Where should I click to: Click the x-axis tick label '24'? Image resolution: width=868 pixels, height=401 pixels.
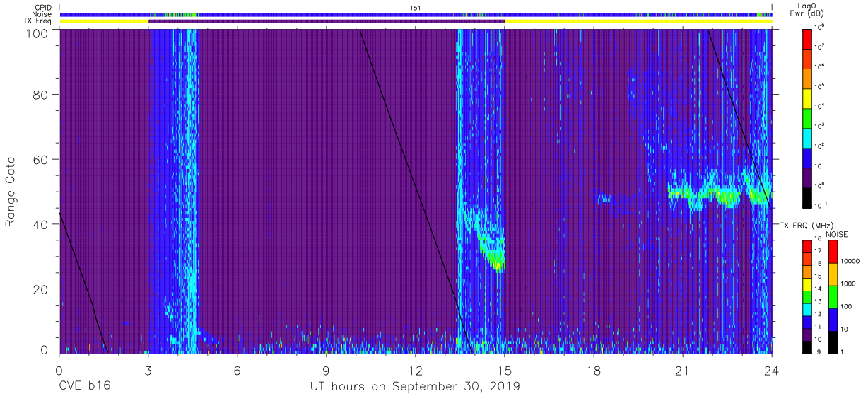click(772, 370)
